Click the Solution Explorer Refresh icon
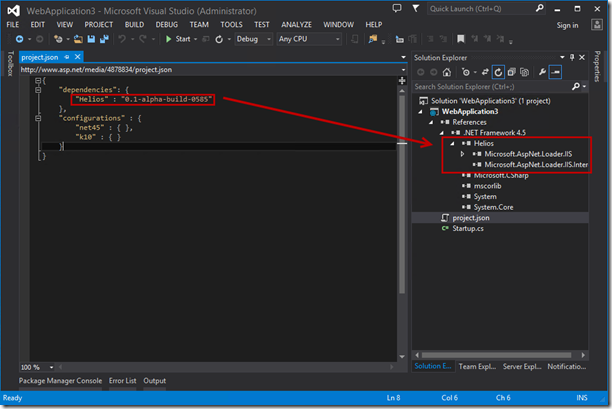612x409 pixels. tap(498, 72)
